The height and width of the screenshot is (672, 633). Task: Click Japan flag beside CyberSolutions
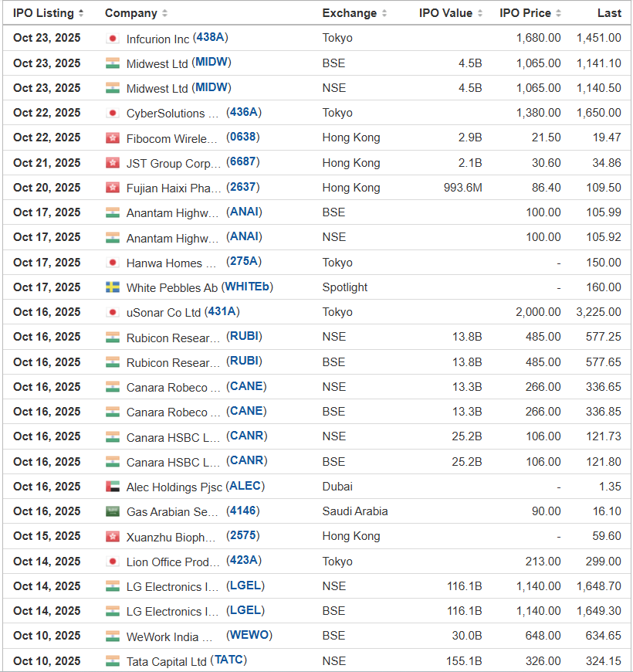click(x=113, y=113)
